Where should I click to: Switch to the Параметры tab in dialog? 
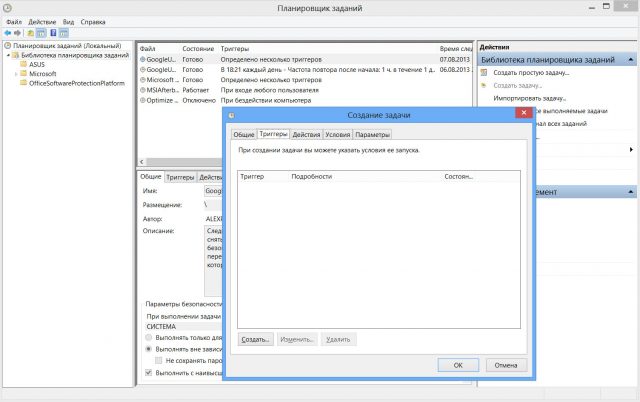coord(372,134)
